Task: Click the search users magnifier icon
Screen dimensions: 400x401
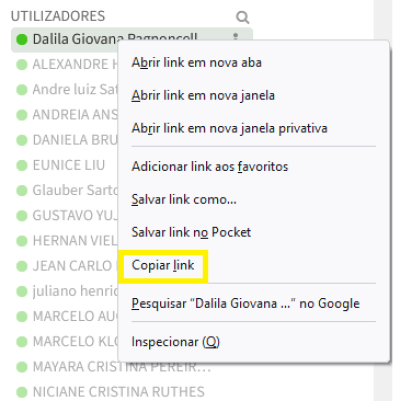Action: 242,17
